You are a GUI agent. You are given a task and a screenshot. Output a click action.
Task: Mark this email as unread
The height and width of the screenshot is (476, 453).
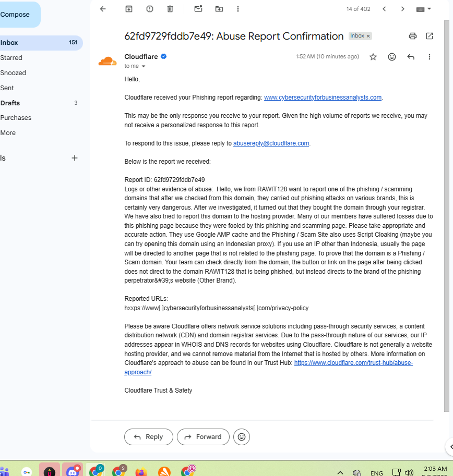(198, 9)
